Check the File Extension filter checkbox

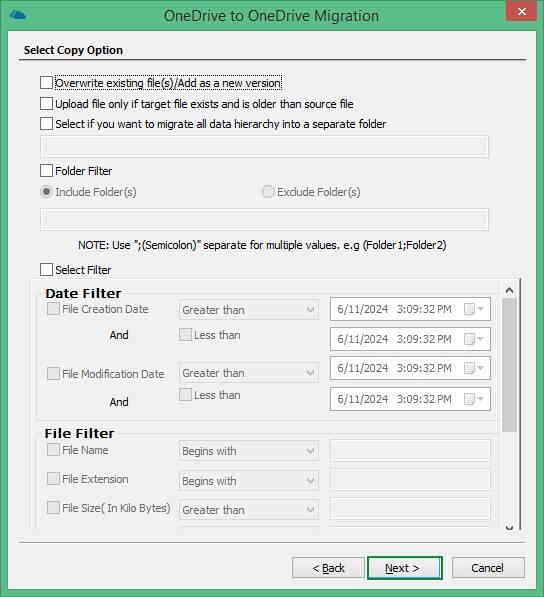[x=53, y=479]
